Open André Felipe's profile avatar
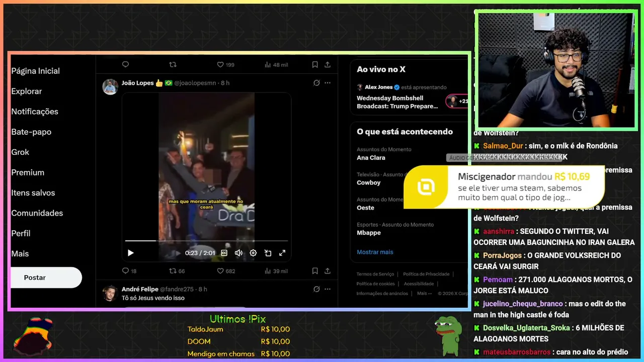 [110, 293]
